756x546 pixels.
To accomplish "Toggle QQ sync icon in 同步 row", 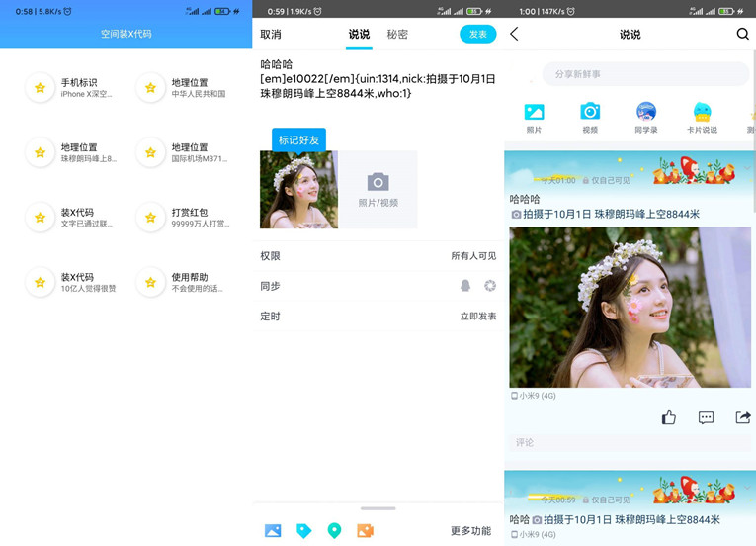I will click(x=465, y=286).
